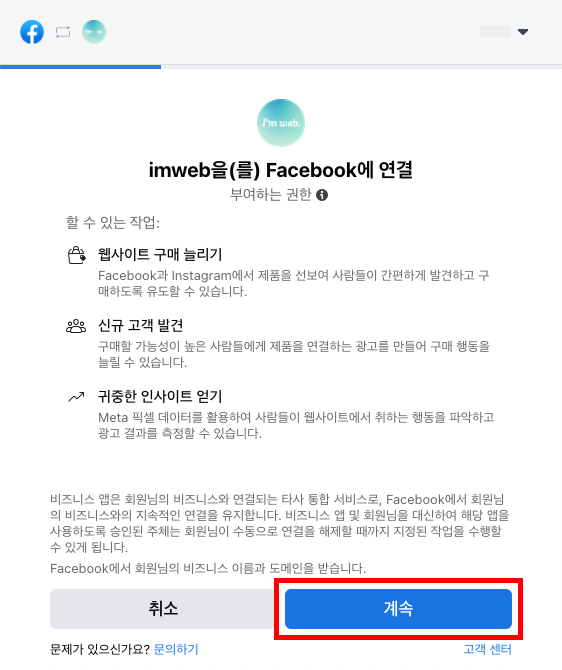Click the info icon next to 부여하는 권한

[322, 195]
